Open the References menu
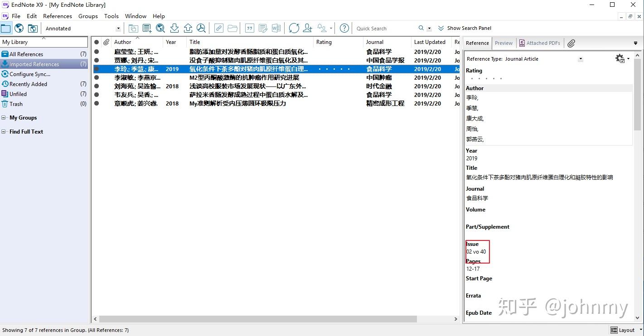The width and height of the screenshot is (644, 336). click(x=57, y=16)
